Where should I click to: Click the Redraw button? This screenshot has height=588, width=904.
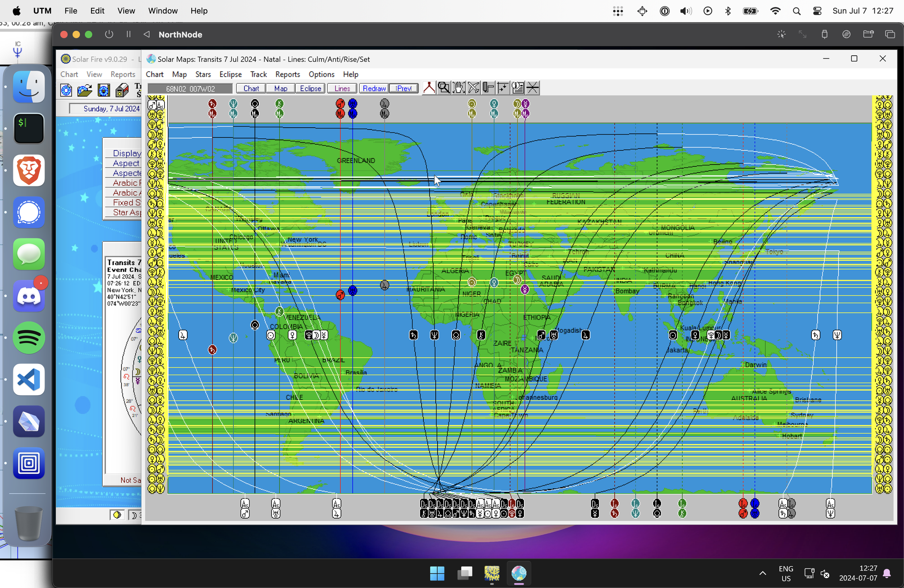coord(374,88)
